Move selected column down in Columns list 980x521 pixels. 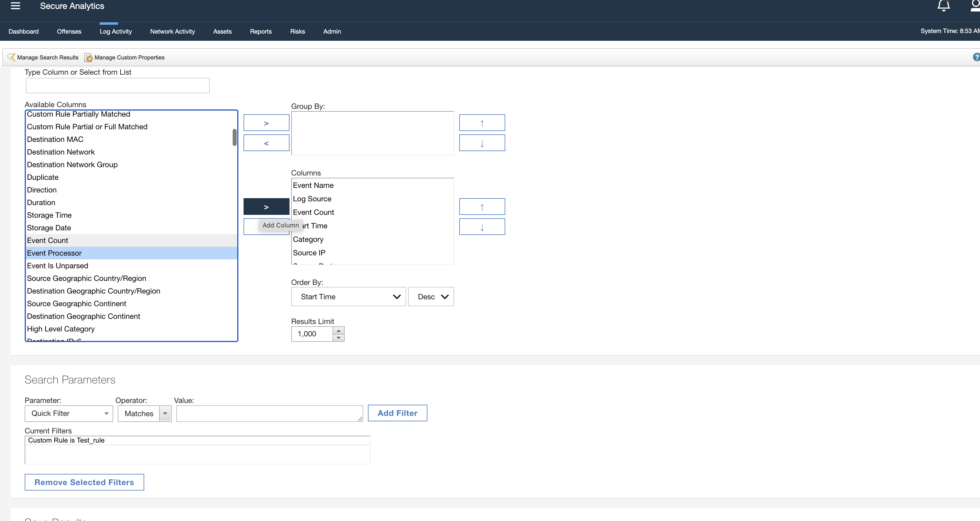coord(482,227)
